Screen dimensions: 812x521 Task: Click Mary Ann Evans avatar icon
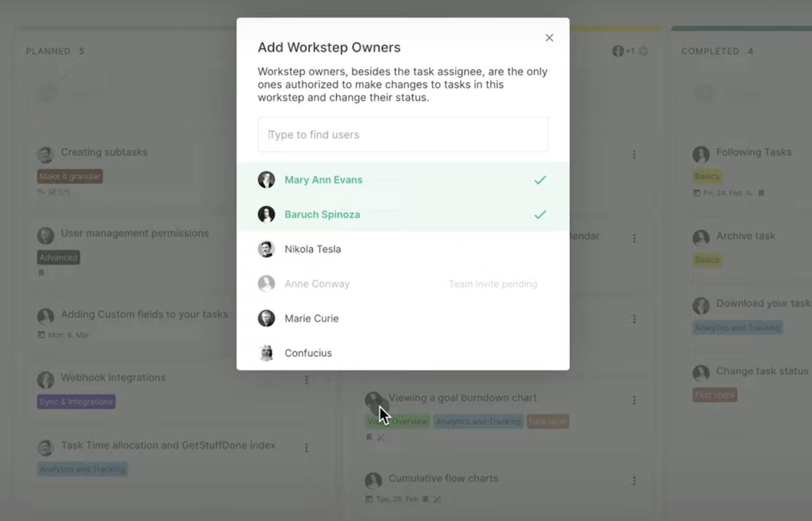coord(267,180)
